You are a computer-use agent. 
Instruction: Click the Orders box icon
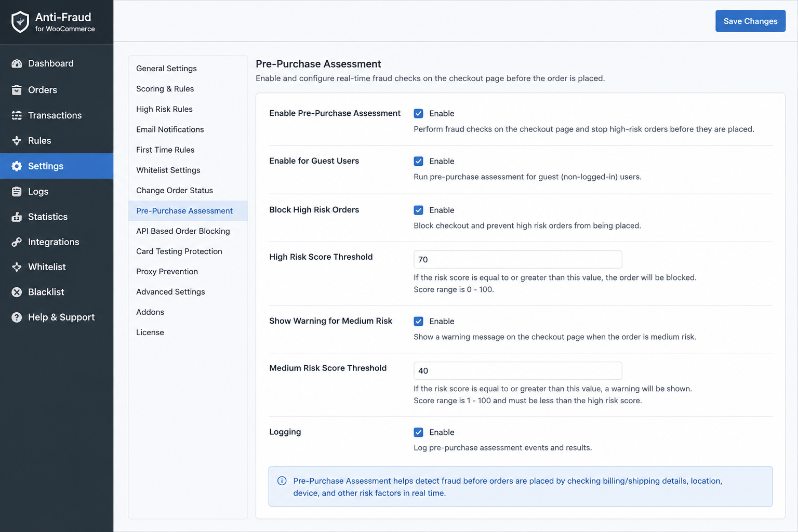(17, 90)
